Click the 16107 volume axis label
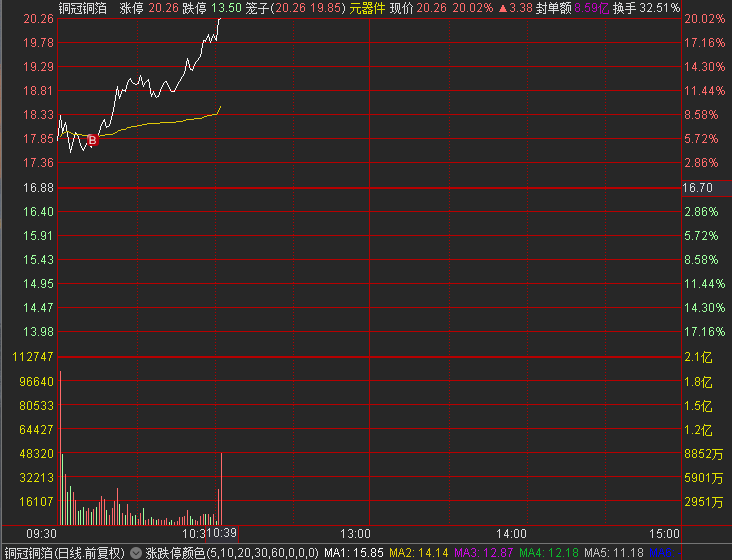 pyautogui.click(x=36, y=502)
